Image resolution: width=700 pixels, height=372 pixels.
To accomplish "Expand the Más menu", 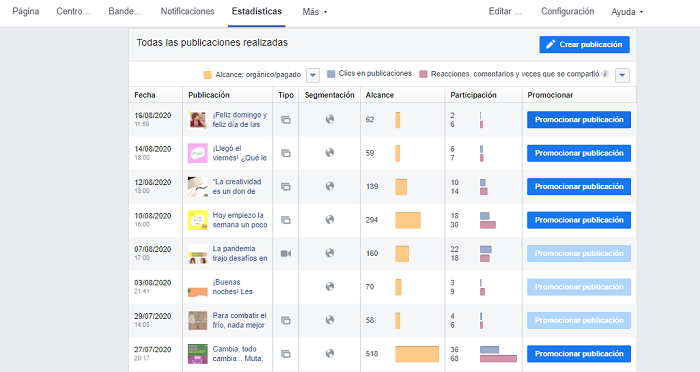I will [315, 12].
